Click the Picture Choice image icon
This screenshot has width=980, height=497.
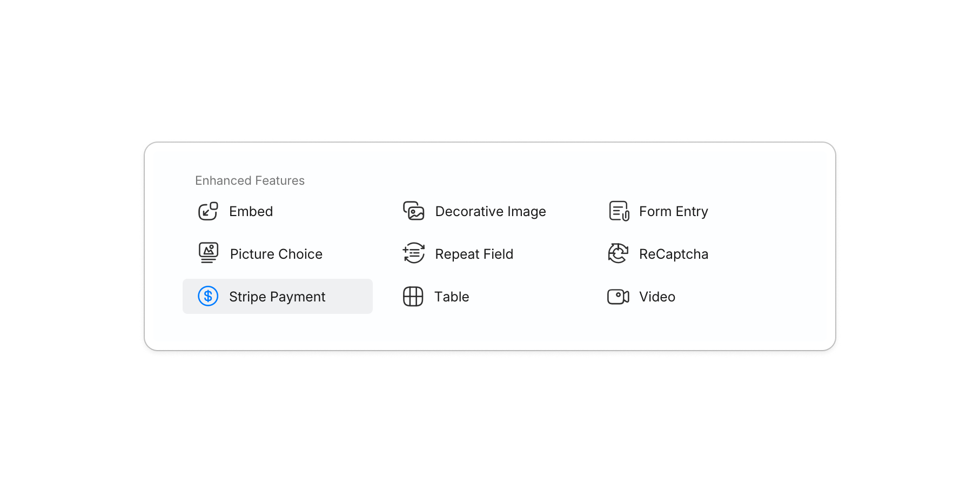pyautogui.click(x=207, y=253)
